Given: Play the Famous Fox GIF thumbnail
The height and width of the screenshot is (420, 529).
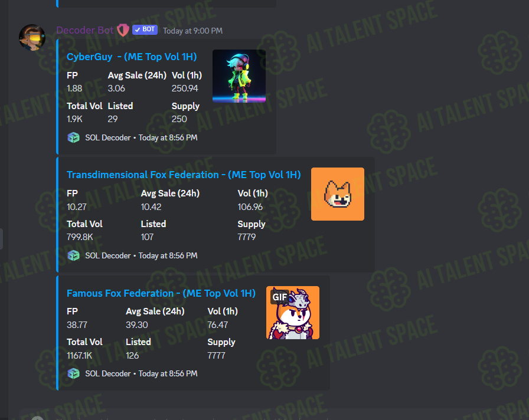Looking at the screenshot, I should (x=293, y=313).
